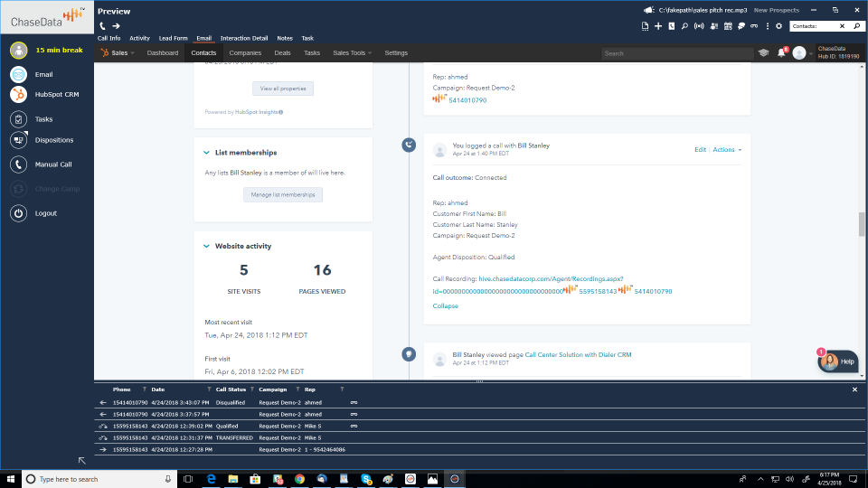Screen dimensions: 868x488
Task: Click the magnifier inside Contacts search box
Action: [x=857, y=26]
